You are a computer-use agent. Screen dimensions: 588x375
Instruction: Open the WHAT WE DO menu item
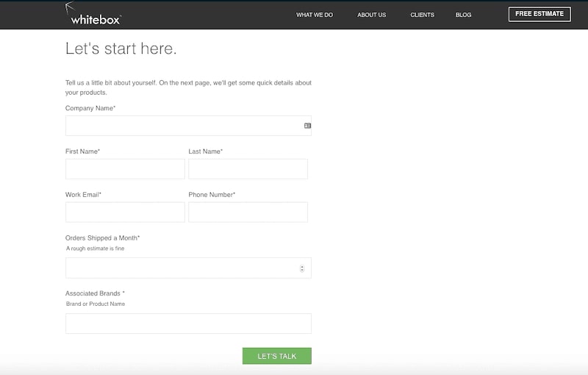pyautogui.click(x=314, y=15)
